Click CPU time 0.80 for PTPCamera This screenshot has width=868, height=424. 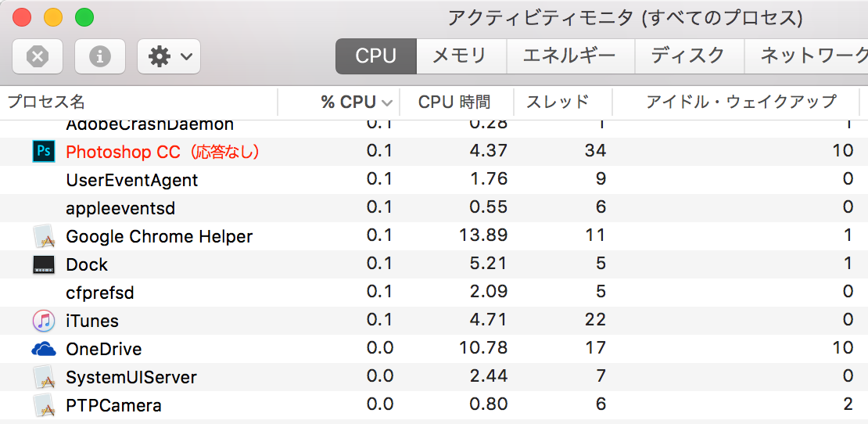[x=488, y=405]
